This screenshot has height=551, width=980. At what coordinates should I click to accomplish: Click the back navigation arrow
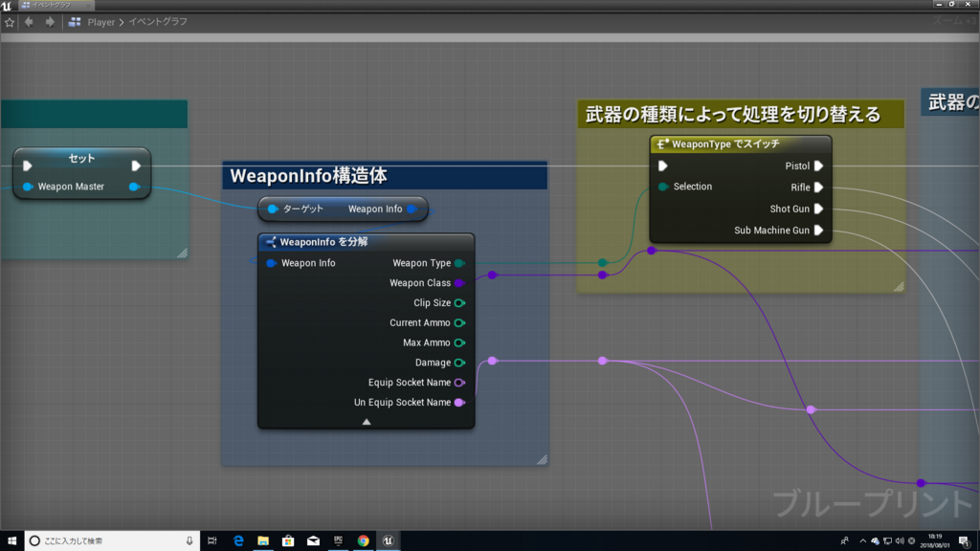(x=30, y=22)
